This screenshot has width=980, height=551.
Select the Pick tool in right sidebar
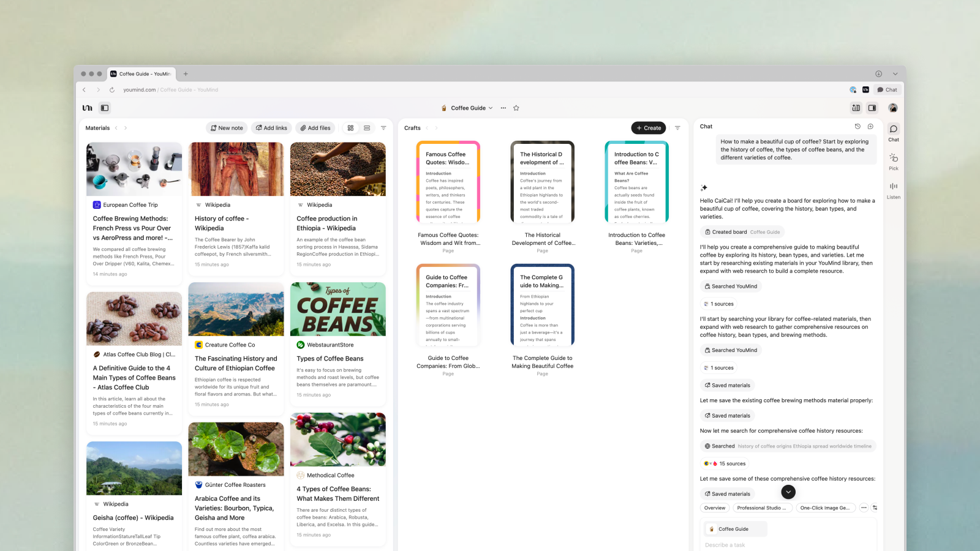pyautogui.click(x=894, y=161)
